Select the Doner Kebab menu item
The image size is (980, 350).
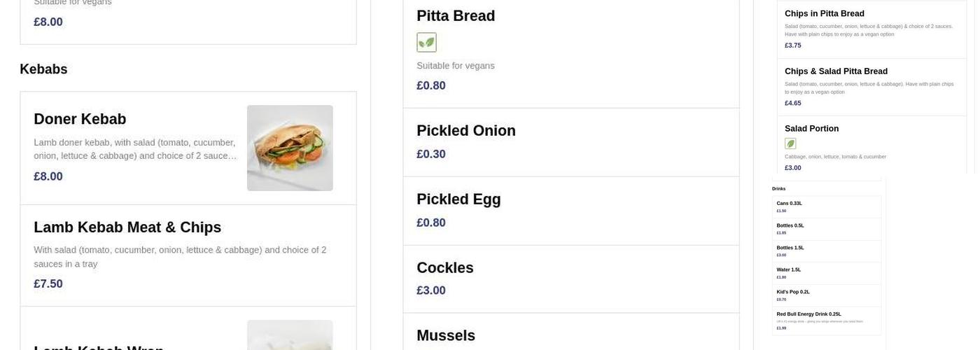point(80,120)
